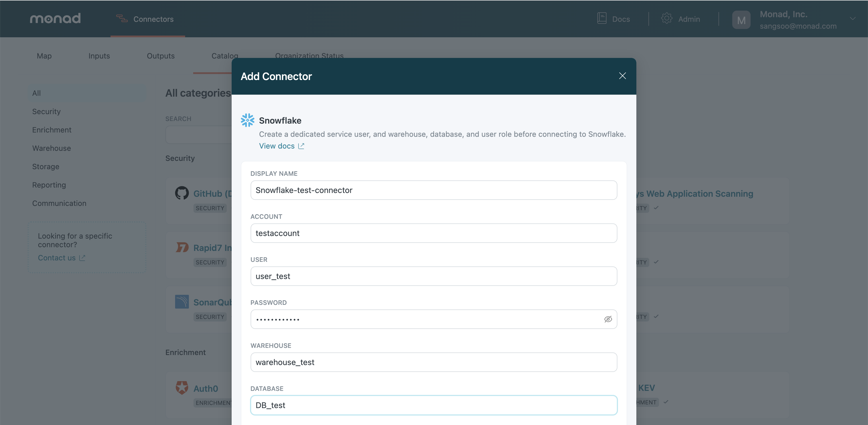Open the Web Application Scanning connector title
The width and height of the screenshot is (868, 425).
(x=694, y=193)
